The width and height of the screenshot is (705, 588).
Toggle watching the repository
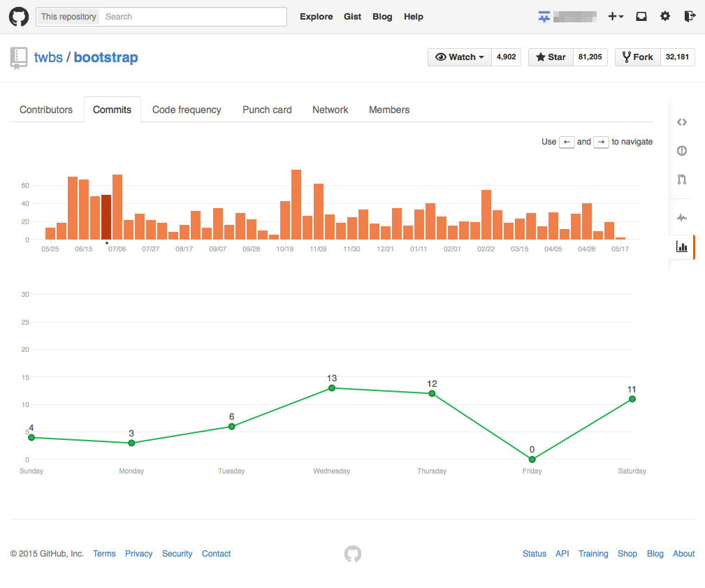(454, 57)
